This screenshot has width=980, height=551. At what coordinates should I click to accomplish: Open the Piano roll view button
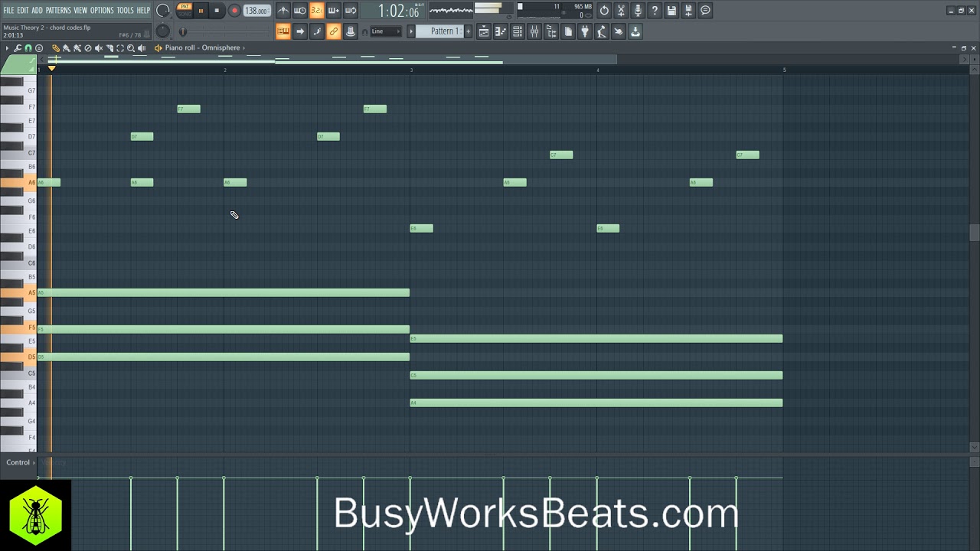pos(501,31)
